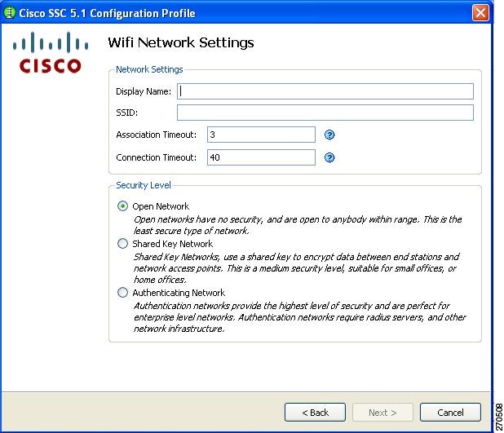
Task: Click the Cisco logo
Action: 50,52
